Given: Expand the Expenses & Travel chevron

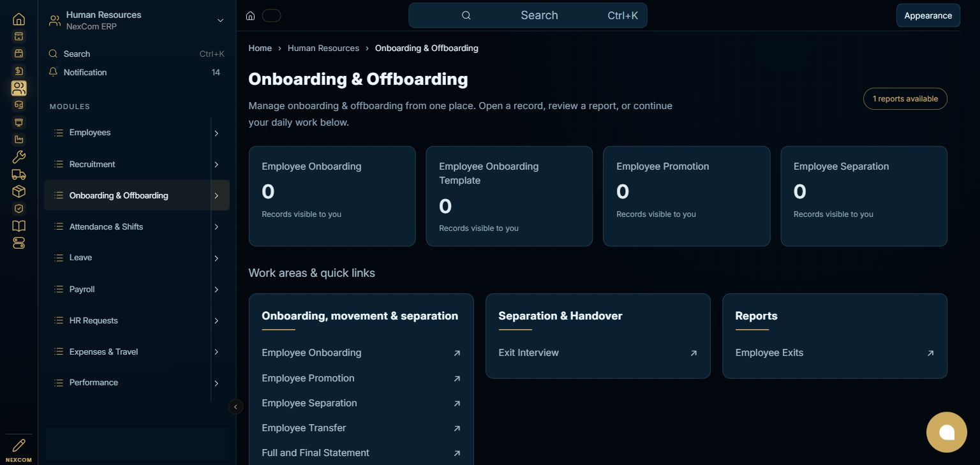Looking at the screenshot, I should (x=216, y=352).
